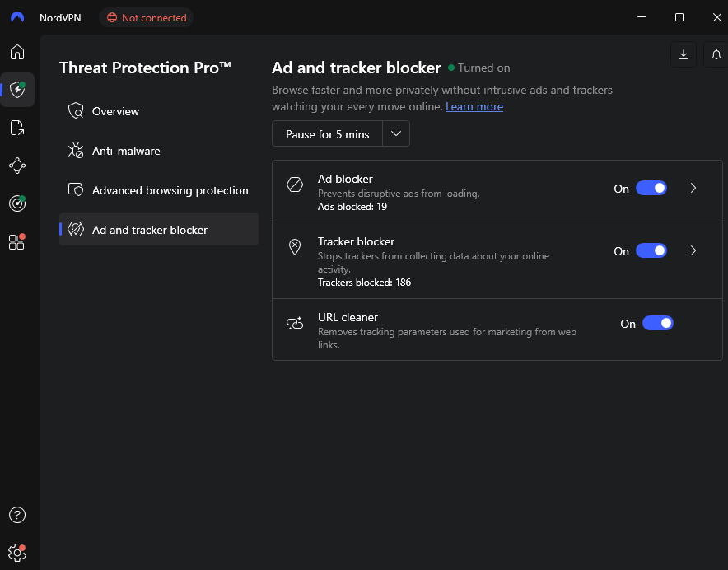Open the Home screen from the sidebar
Image resolution: width=728 pixels, height=570 pixels.
16,52
